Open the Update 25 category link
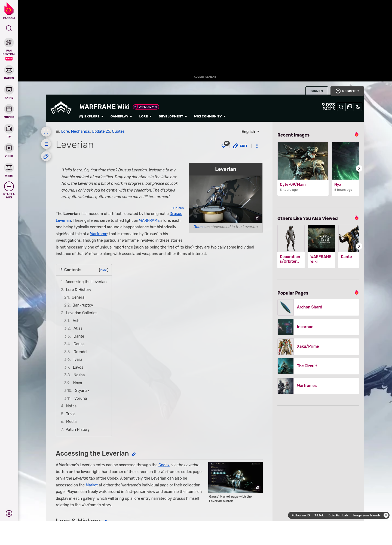 click(101, 131)
